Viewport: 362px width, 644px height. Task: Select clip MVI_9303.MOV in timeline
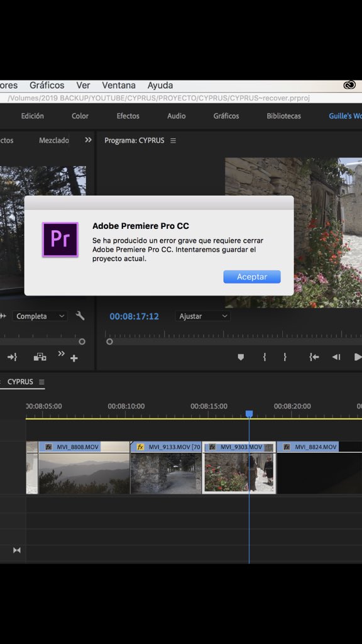pyautogui.click(x=239, y=468)
